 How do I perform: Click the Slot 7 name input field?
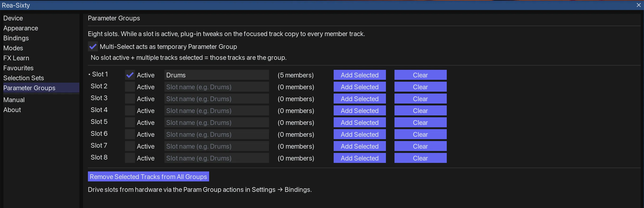[x=216, y=146]
